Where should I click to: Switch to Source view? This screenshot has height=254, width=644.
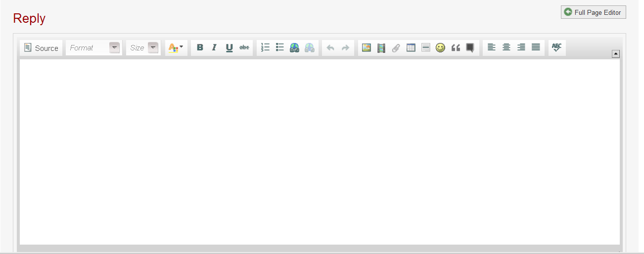(x=41, y=48)
